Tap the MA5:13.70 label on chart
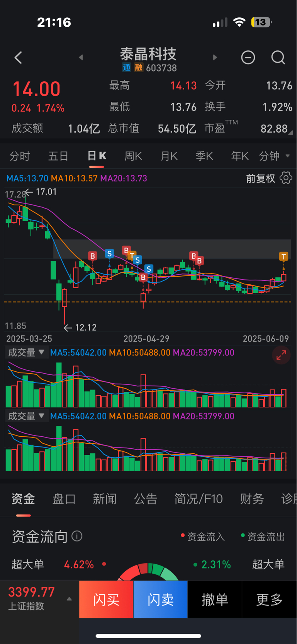This screenshot has height=644, width=297. click(27, 178)
